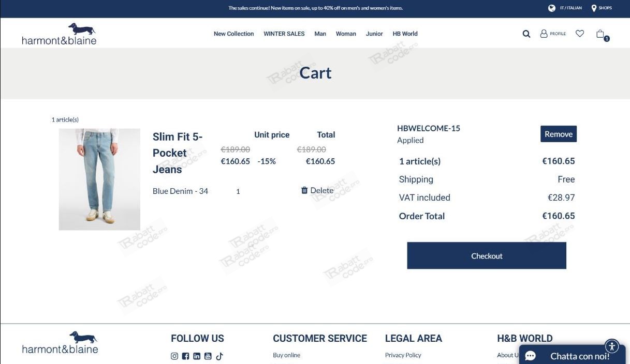Open the TikTok icon in footer

[219, 356]
